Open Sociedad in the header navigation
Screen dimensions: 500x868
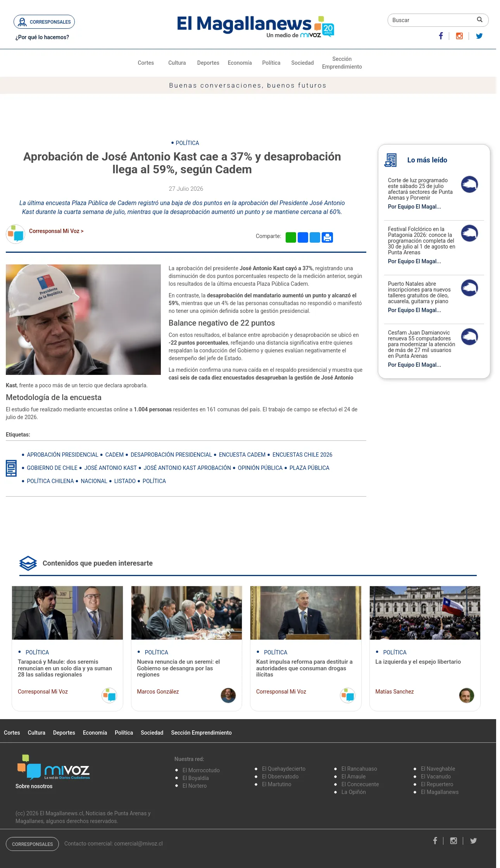pos(303,63)
